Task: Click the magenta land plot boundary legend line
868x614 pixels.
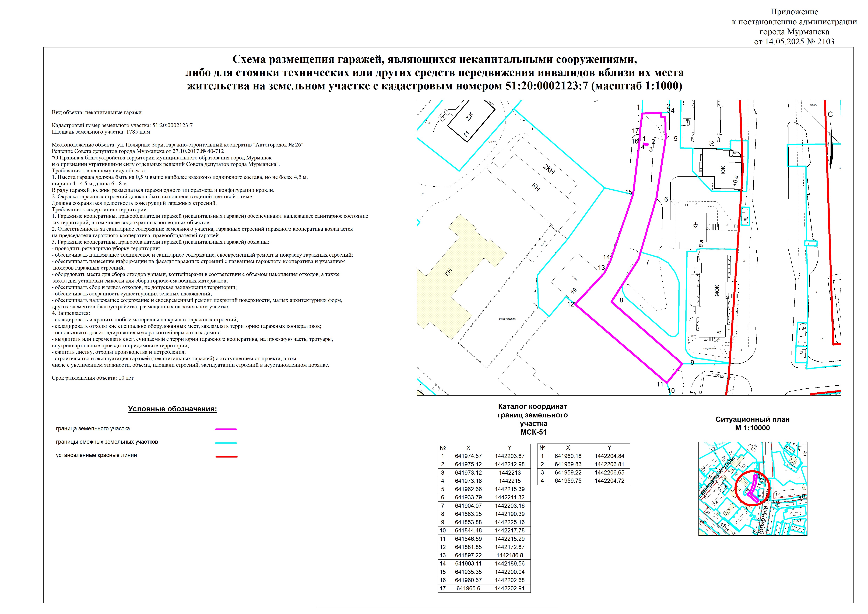Action: [x=226, y=430]
